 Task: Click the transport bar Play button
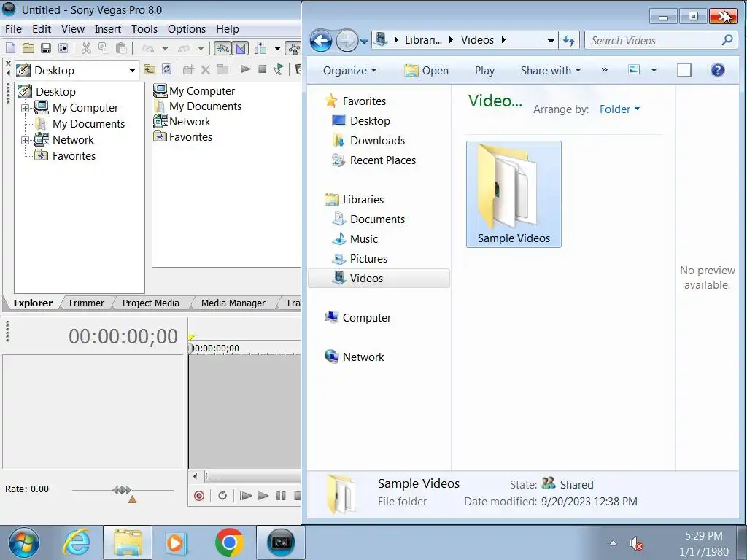click(263, 496)
